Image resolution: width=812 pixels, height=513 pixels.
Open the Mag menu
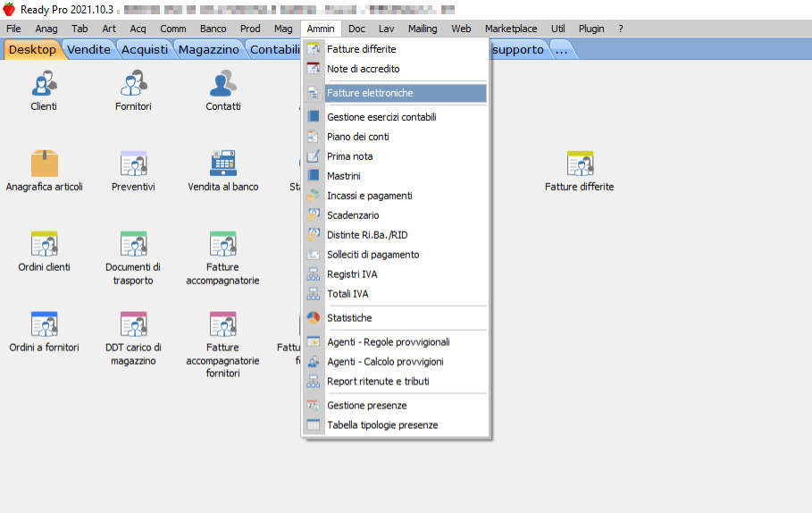[x=283, y=29]
